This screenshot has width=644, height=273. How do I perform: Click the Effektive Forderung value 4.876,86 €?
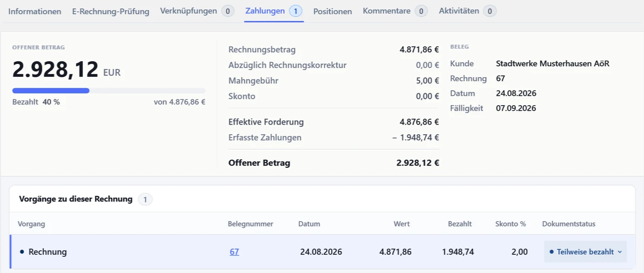419,122
